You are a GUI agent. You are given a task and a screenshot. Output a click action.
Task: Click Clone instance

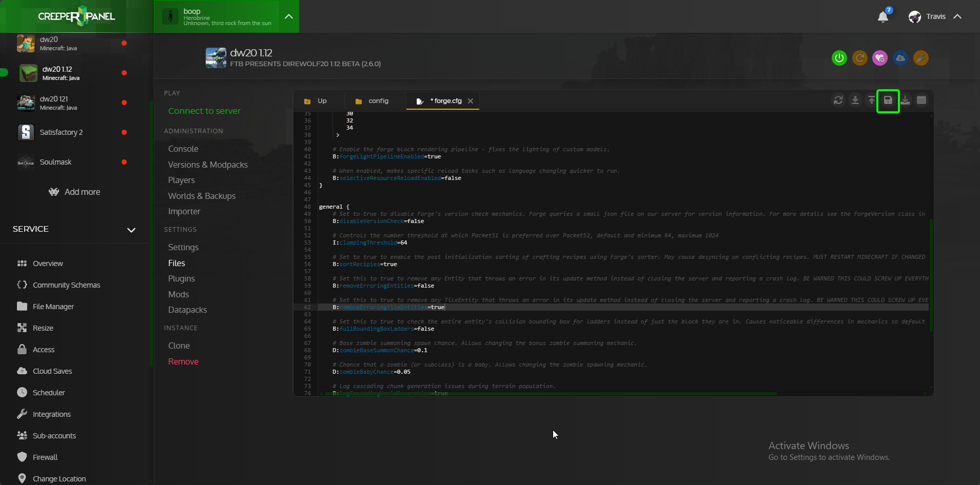(179, 346)
